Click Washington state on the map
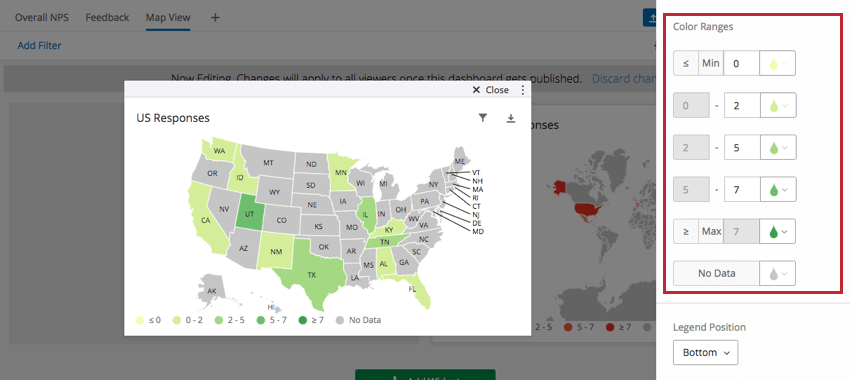 coord(219,151)
